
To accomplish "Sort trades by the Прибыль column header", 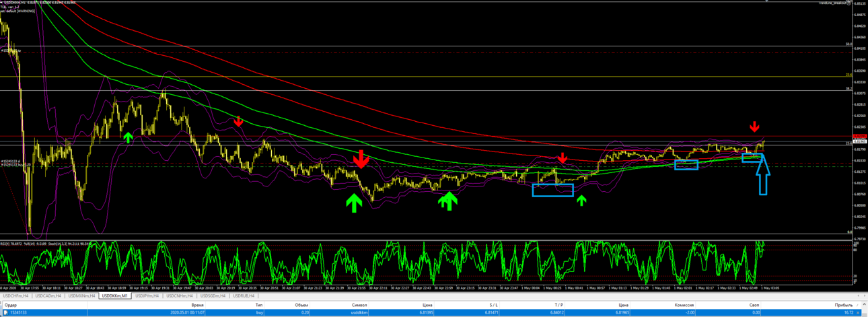I will coord(844,305).
